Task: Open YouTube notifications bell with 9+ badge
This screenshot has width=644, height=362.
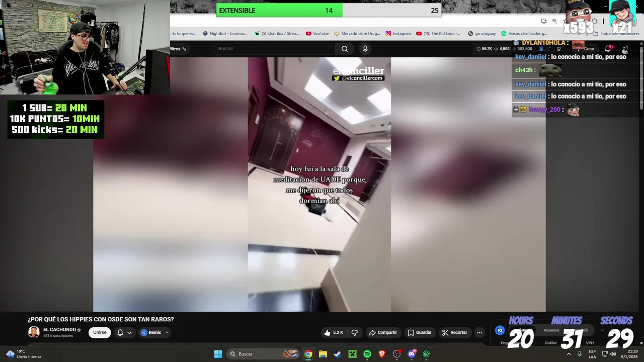Action: (x=608, y=49)
